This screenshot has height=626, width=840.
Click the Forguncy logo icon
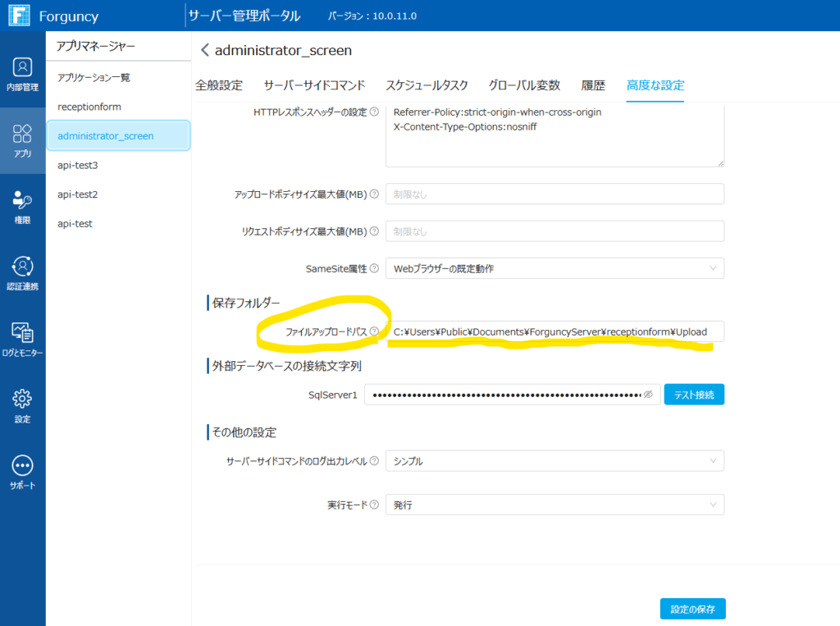point(18,16)
